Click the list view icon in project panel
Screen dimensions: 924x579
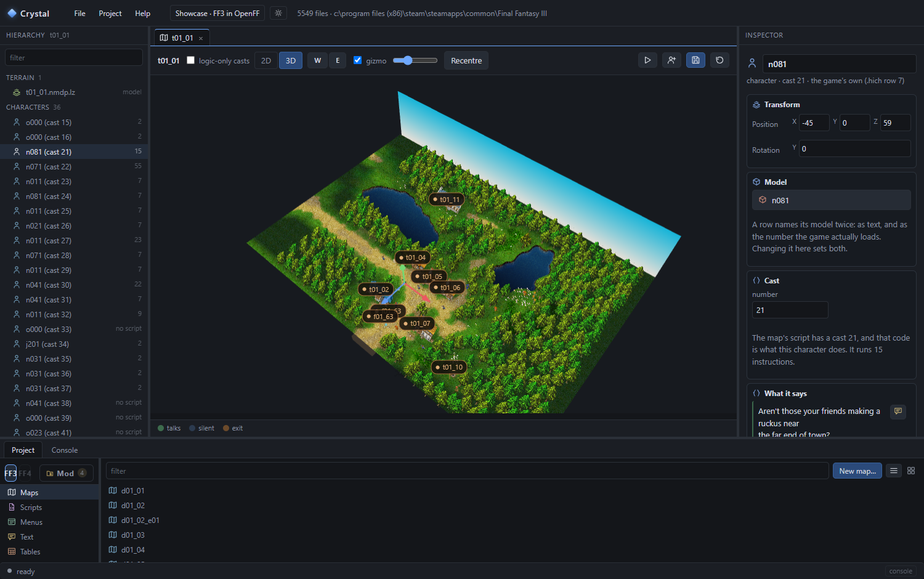pos(894,471)
